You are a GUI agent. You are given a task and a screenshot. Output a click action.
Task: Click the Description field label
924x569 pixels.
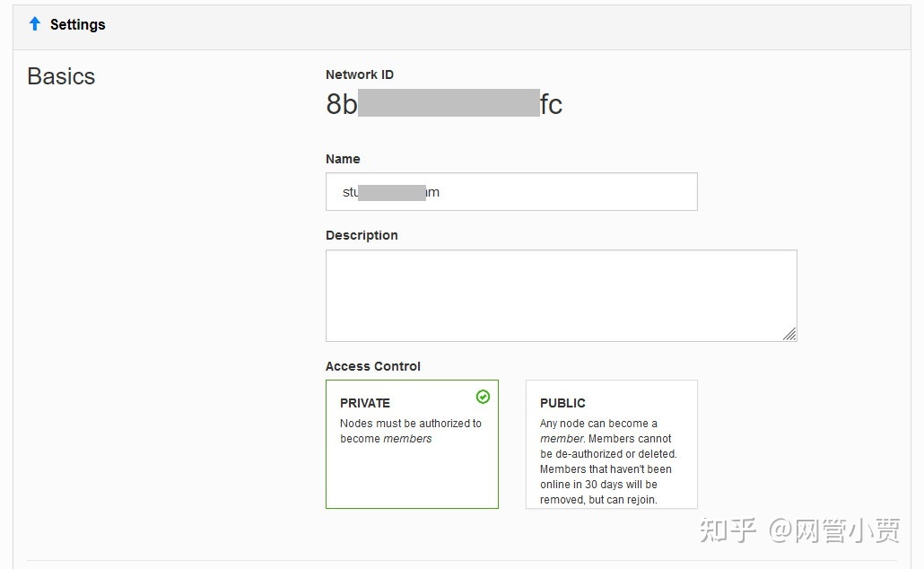362,235
